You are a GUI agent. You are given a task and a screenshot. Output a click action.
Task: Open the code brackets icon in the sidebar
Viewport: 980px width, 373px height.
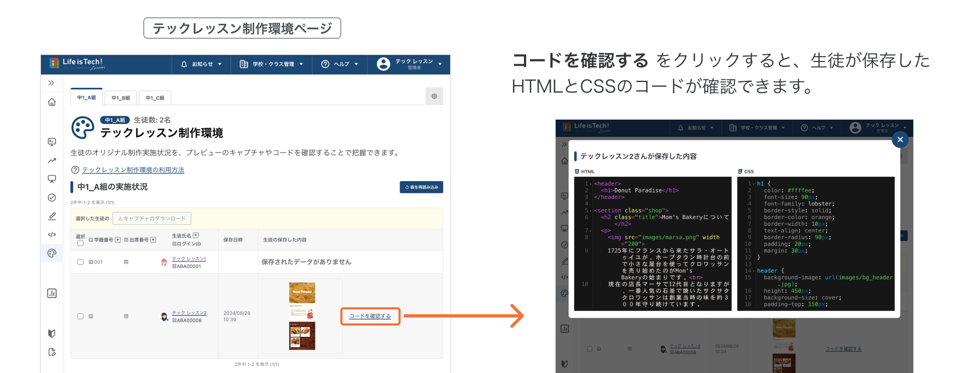[52, 234]
